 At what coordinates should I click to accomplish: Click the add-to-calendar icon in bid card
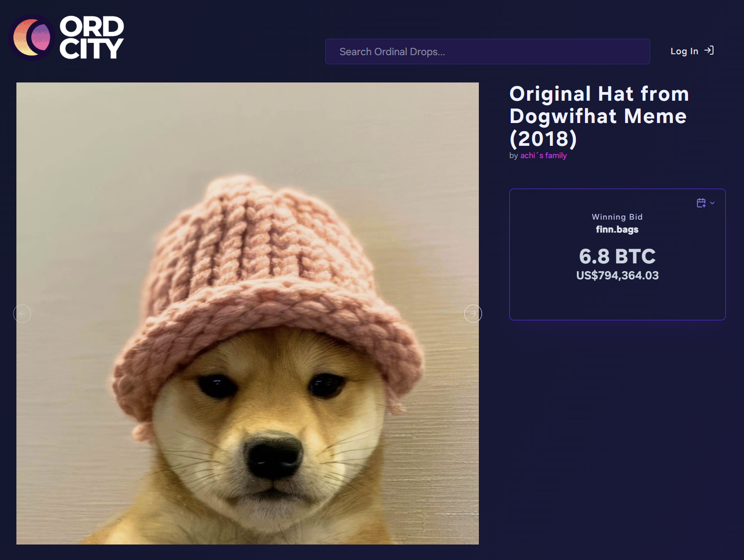click(701, 203)
